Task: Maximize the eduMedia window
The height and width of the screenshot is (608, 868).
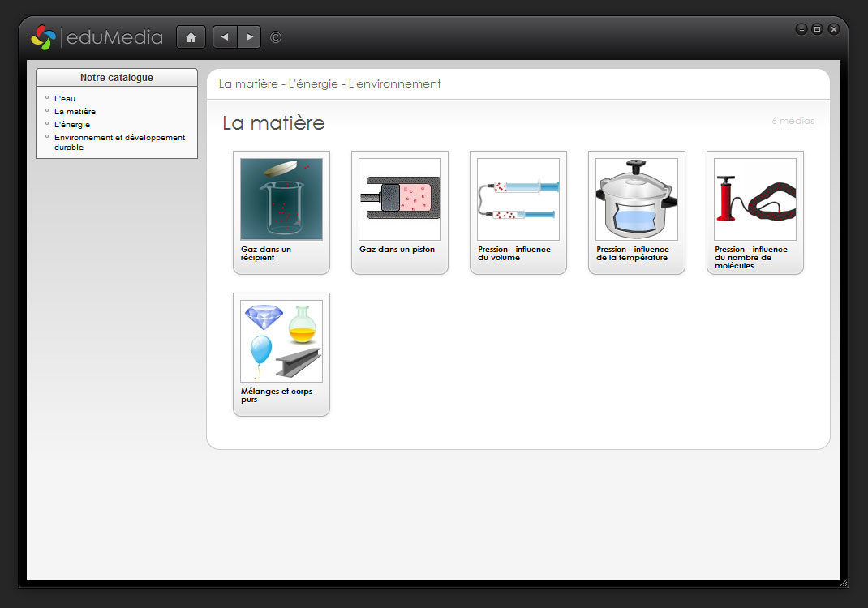Action: pos(817,29)
